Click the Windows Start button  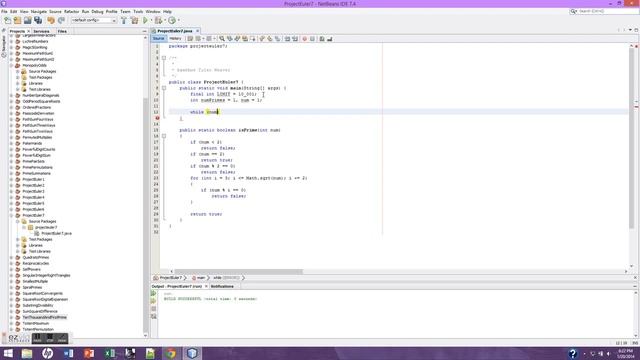point(8,353)
